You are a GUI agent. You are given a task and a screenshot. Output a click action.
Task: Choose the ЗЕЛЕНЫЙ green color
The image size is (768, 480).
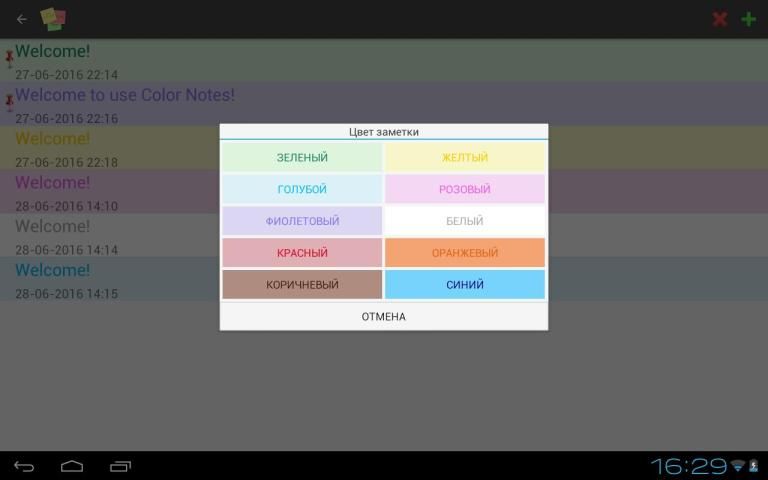tap(302, 157)
